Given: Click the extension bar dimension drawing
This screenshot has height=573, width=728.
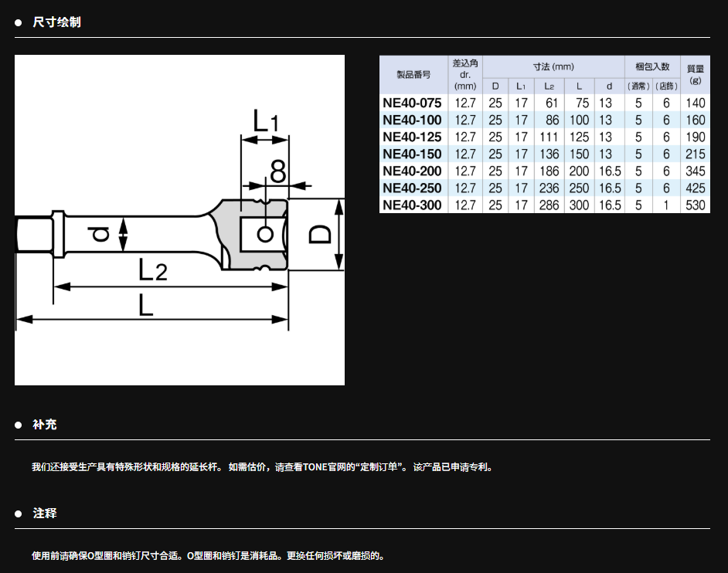Looking at the screenshot, I should click(x=179, y=220).
